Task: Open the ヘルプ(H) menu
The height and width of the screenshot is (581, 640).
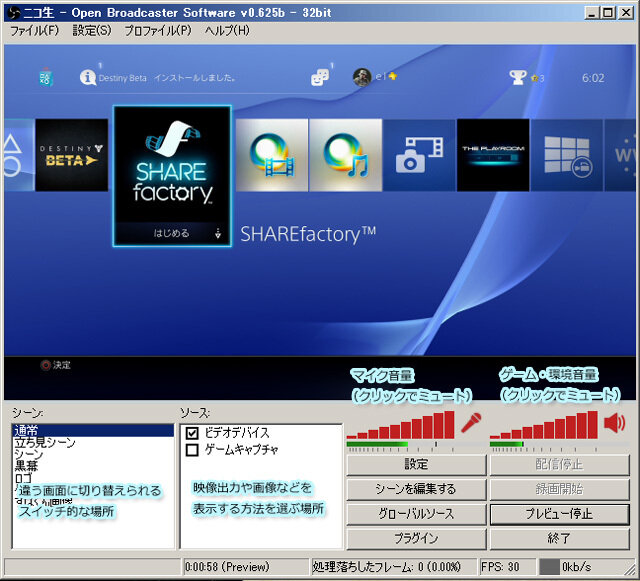Action: (227, 31)
